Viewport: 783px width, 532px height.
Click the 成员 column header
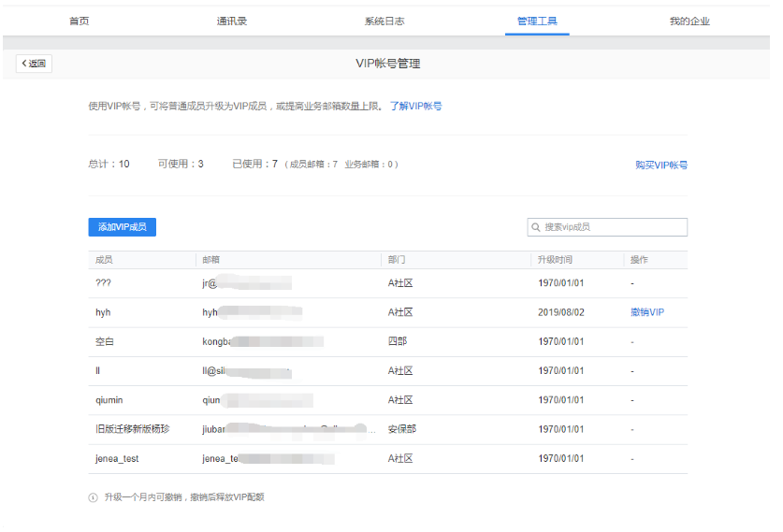click(x=104, y=260)
